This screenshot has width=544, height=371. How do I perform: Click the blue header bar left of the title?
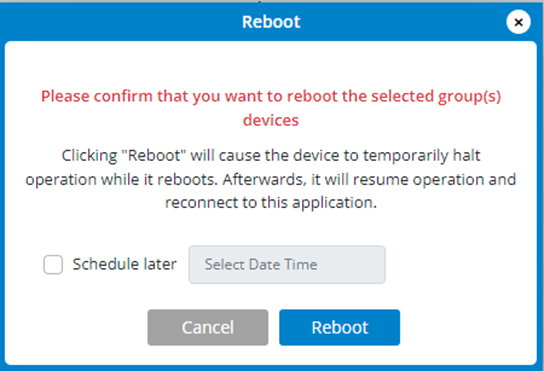coord(121,22)
